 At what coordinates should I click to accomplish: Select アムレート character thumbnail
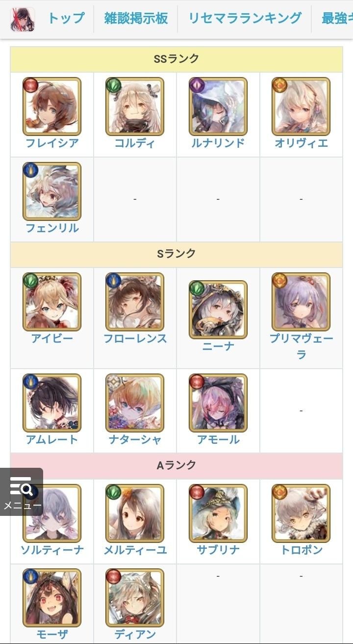tap(52, 403)
